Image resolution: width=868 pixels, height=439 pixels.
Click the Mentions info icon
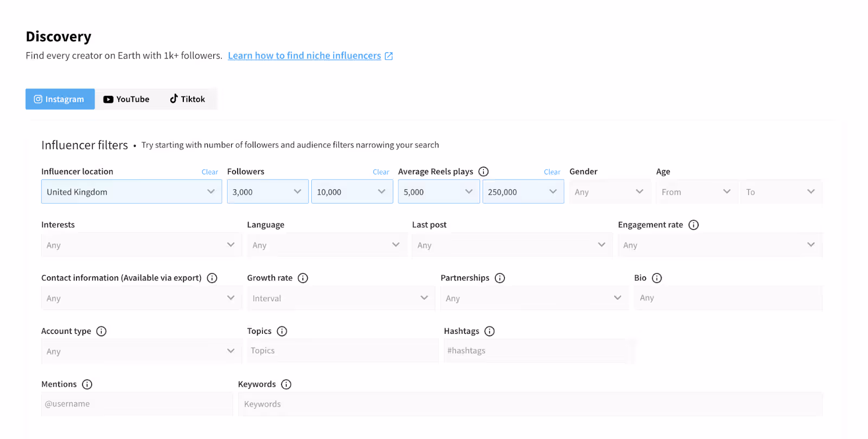(x=87, y=384)
